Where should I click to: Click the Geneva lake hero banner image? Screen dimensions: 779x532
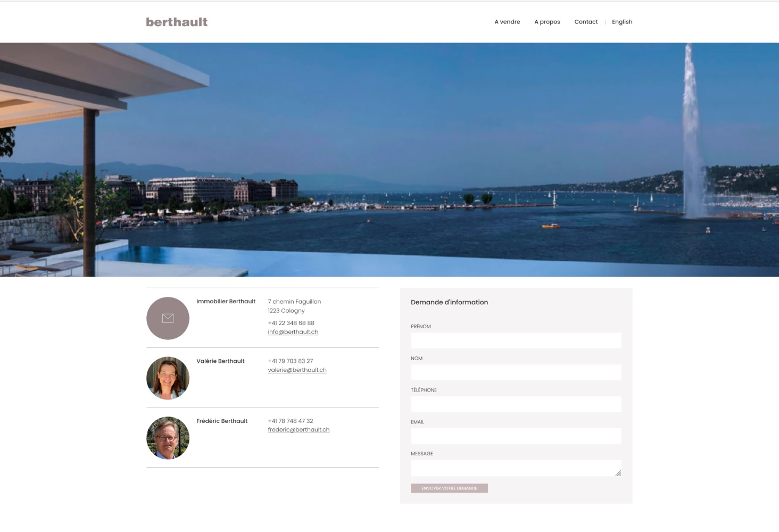[389, 160]
